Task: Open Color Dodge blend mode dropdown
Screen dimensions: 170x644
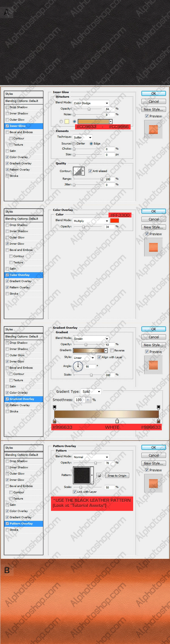Action: (x=91, y=103)
